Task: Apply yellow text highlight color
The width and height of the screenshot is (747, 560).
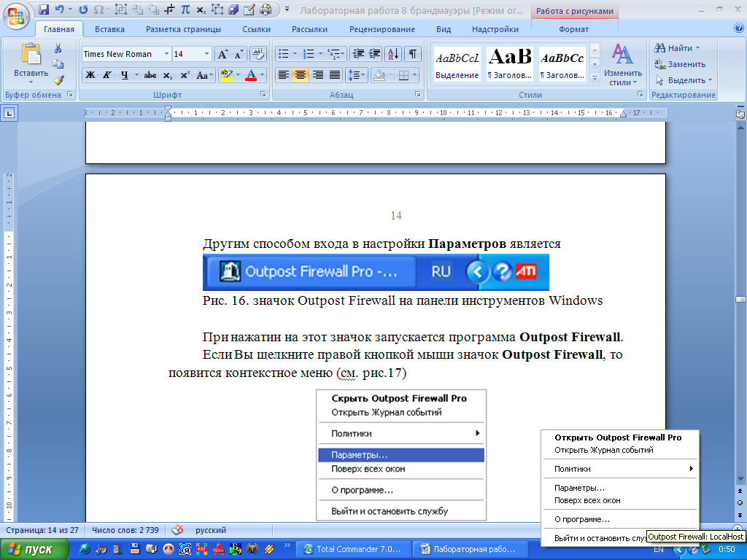Action: 226,75
